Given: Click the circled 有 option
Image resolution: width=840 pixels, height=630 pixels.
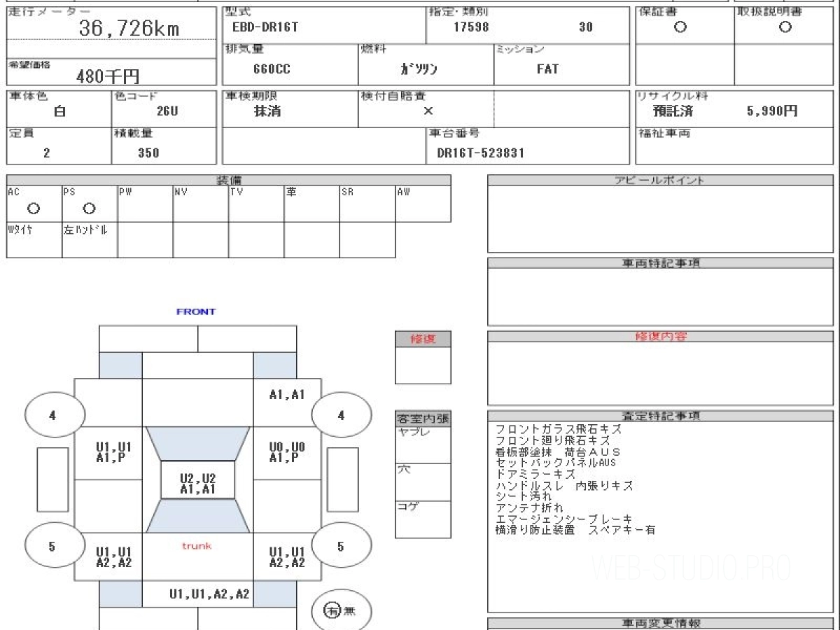Looking at the screenshot, I should click(332, 611).
